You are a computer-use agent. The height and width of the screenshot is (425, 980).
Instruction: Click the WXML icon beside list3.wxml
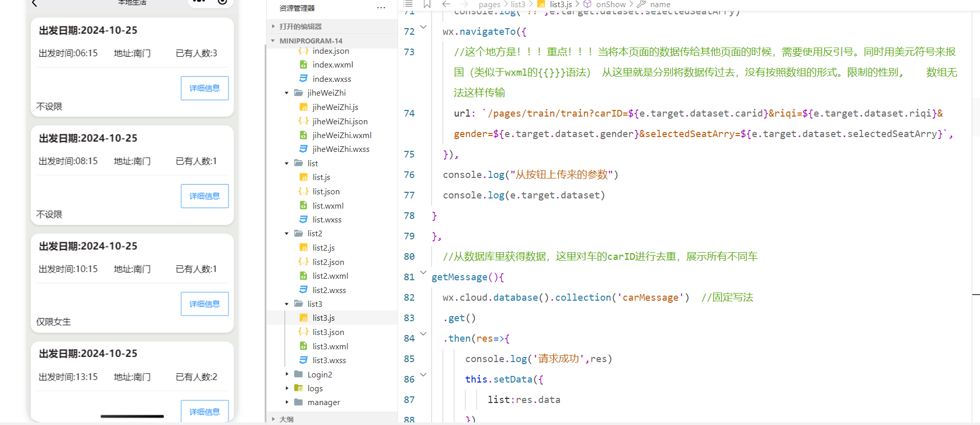(304, 346)
